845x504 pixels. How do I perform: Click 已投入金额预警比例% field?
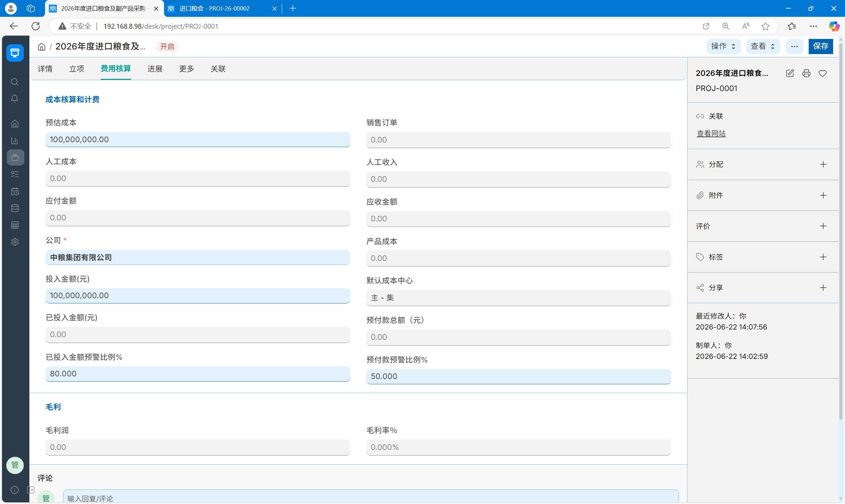pos(198,374)
